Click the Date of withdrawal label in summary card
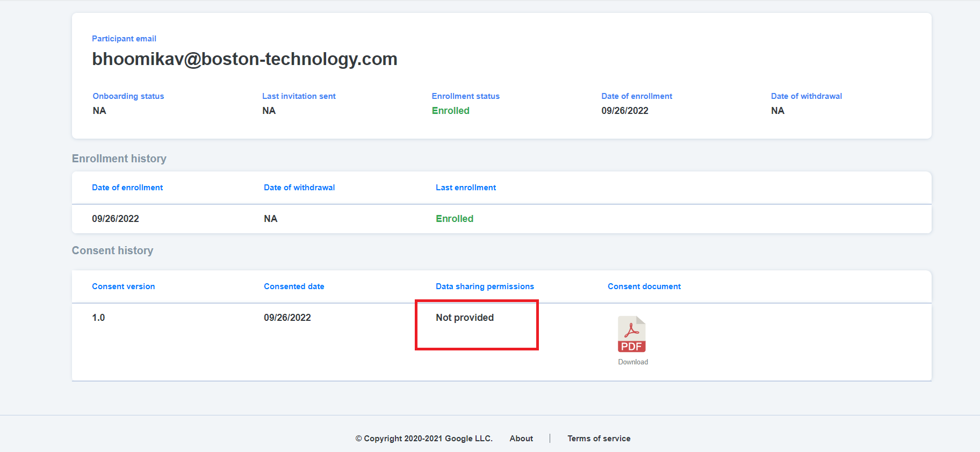Screen dimensions: 980x452 click(x=806, y=96)
